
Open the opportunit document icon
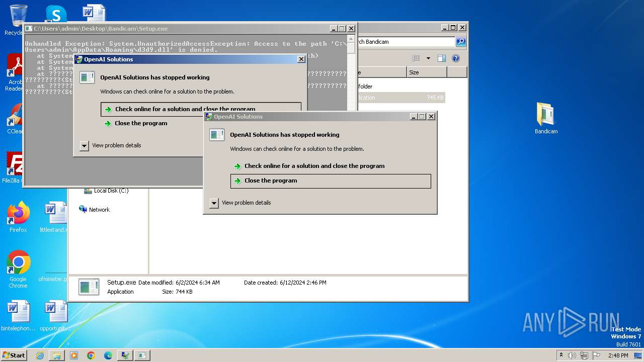[x=55, y=316]
